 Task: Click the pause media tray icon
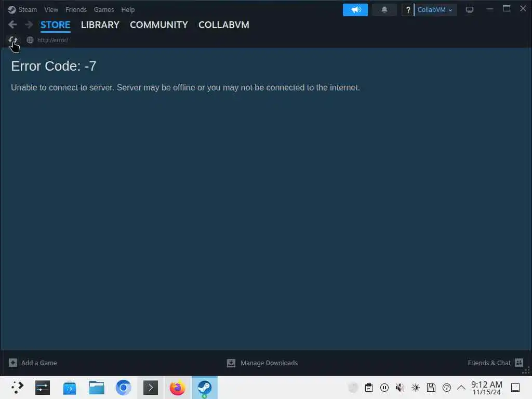pyautogui.click(x=384, y=388)
